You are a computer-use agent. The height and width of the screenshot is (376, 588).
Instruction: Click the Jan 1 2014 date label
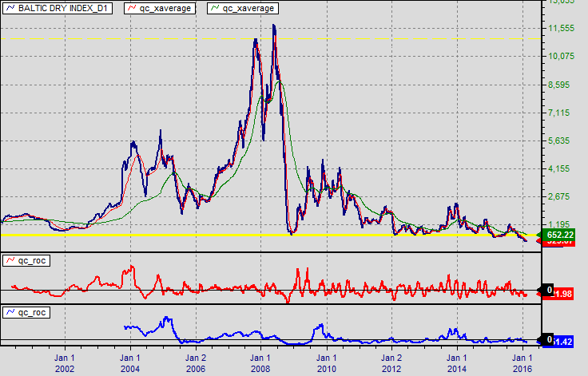(x=457, y=363)
